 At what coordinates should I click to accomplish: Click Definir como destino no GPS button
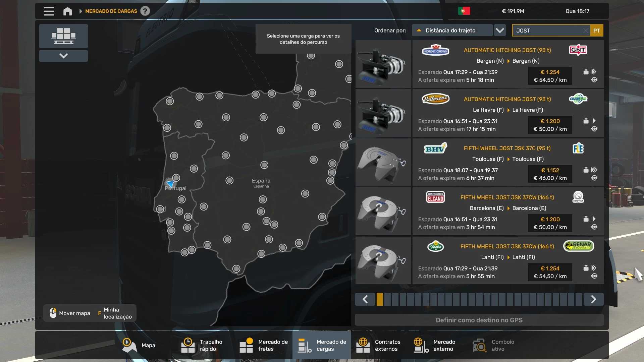pos(479,320)
